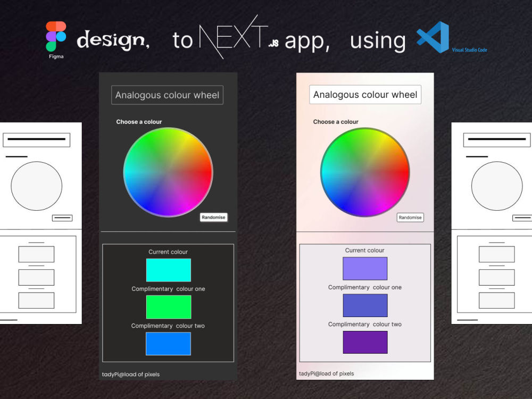This screenshot has width=532, height=399.
Task: Click the NEXT.js logo text
Action: [239, 37]
